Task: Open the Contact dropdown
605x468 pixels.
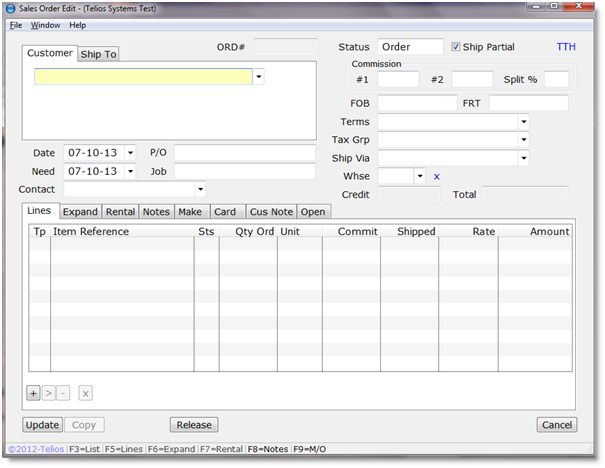Action: [200, 189]
